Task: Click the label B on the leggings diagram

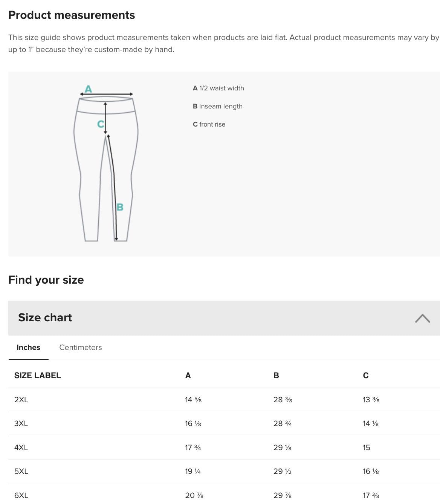Action: point(120,207)
